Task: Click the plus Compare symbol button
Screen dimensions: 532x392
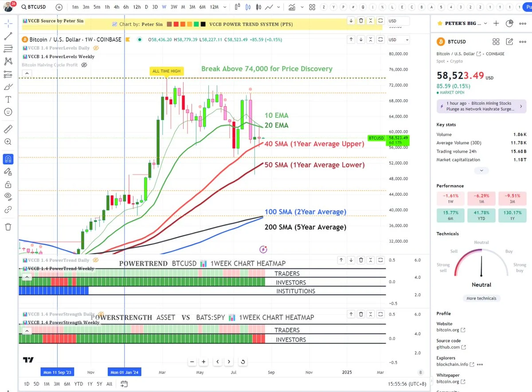Action: coord(59,8)
